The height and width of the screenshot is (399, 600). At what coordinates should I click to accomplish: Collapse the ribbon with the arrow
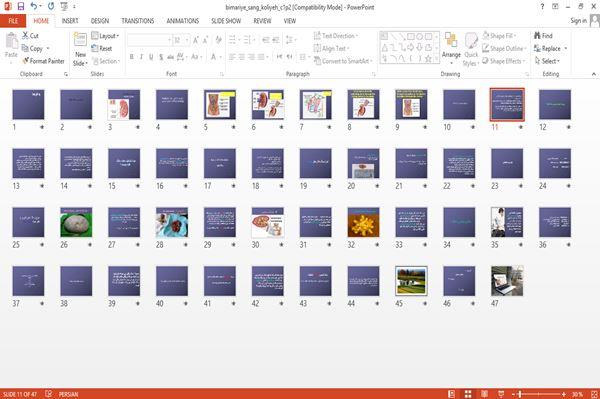(x=593, y=74)
